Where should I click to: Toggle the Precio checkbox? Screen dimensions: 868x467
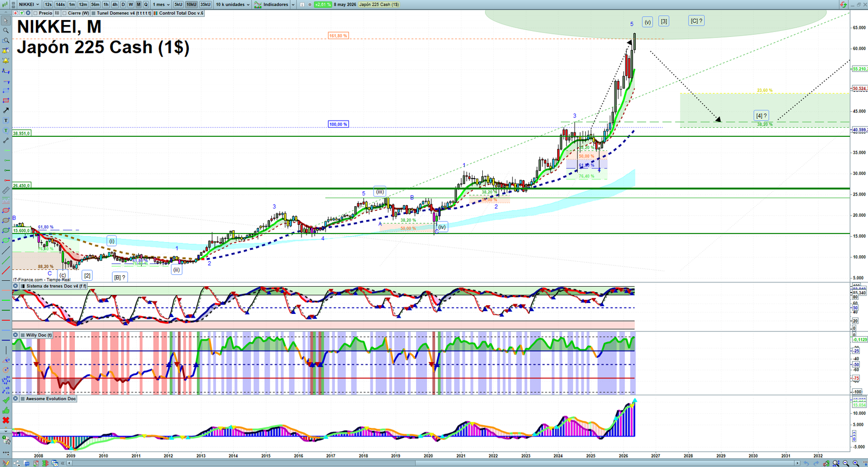(35, 13)
